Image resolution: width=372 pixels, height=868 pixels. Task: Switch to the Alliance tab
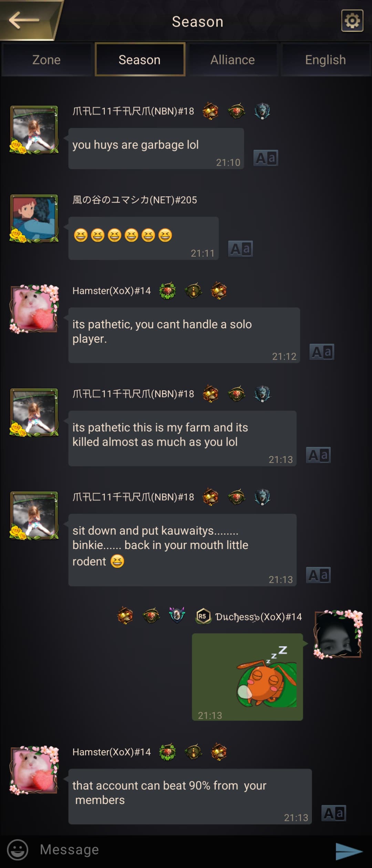(232, 60)
